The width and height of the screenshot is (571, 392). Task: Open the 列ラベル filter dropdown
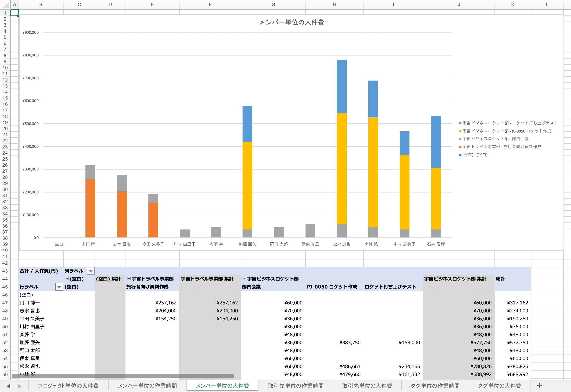90,271
